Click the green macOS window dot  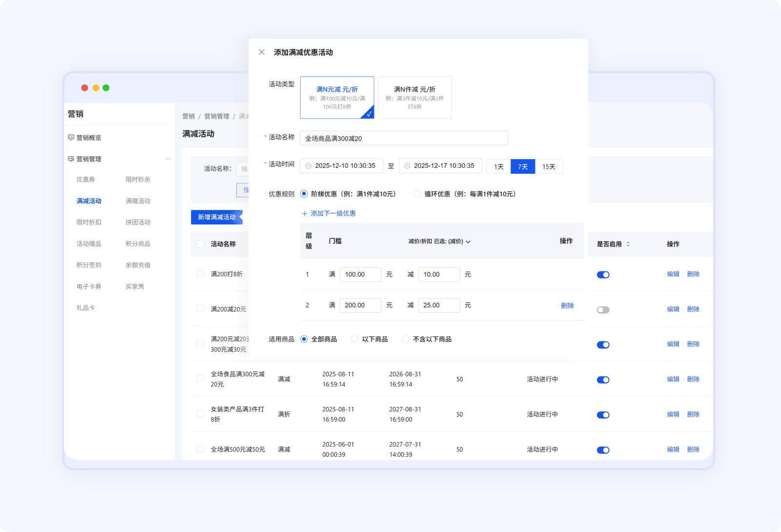tap(106, 88)
